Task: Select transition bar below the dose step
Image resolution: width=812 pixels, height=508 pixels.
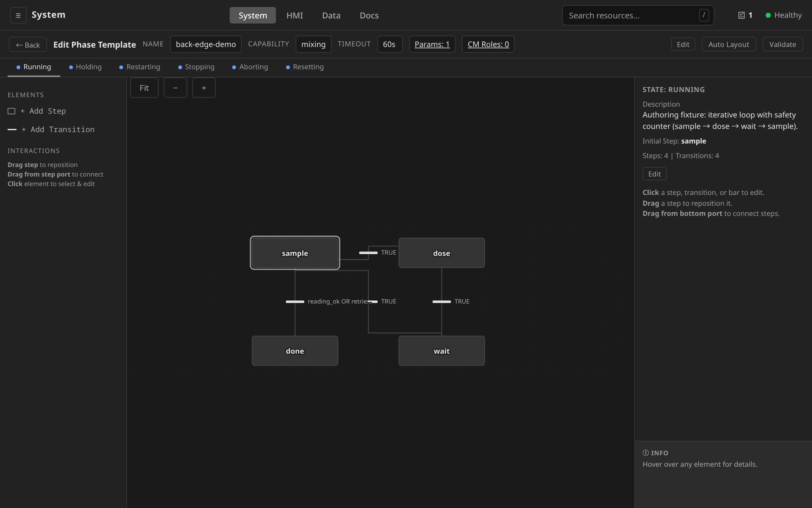Action: point(441,301)
